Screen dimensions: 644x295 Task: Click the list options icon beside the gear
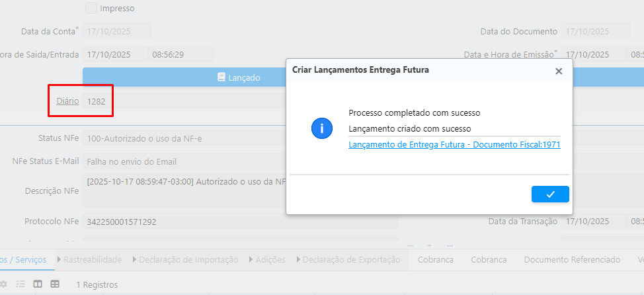tap(20, 284)
